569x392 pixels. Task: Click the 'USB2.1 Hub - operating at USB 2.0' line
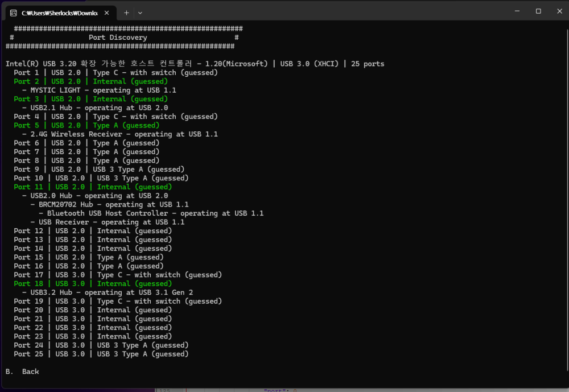point(95,108)
